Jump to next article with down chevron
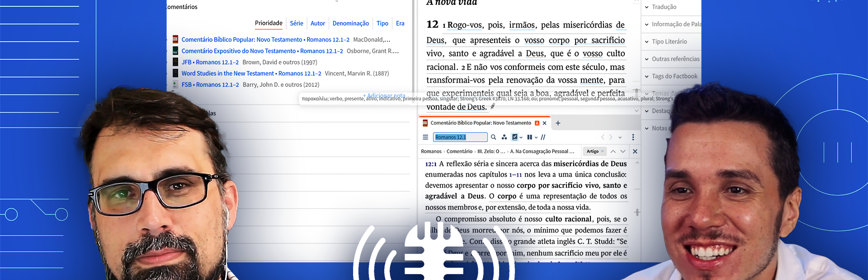The image size is (868, 280). click(x=623, y=151)
